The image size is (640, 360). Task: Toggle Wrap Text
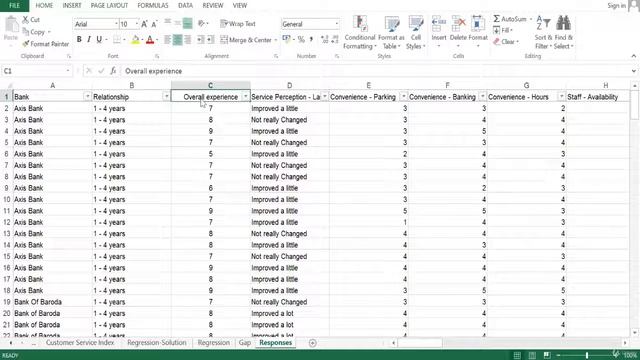click(238, 24)
